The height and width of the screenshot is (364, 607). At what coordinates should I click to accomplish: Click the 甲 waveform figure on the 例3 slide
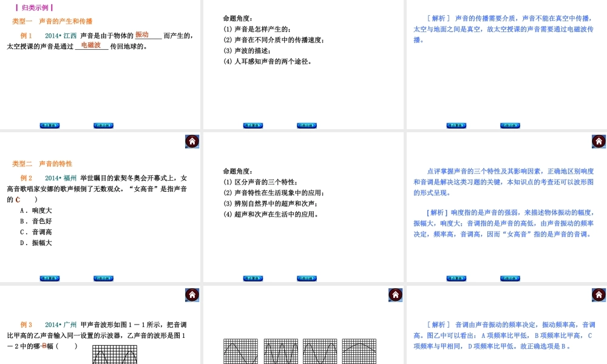(115, 354)
